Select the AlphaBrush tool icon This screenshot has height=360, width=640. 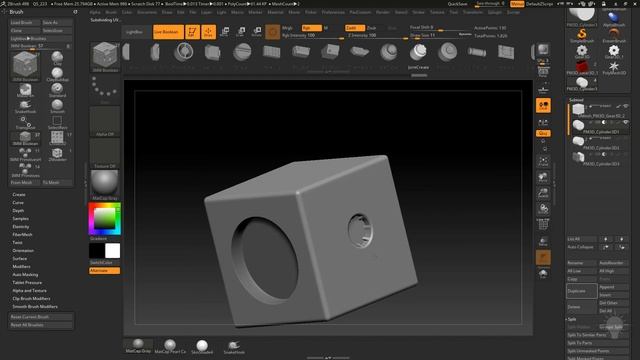613,19
